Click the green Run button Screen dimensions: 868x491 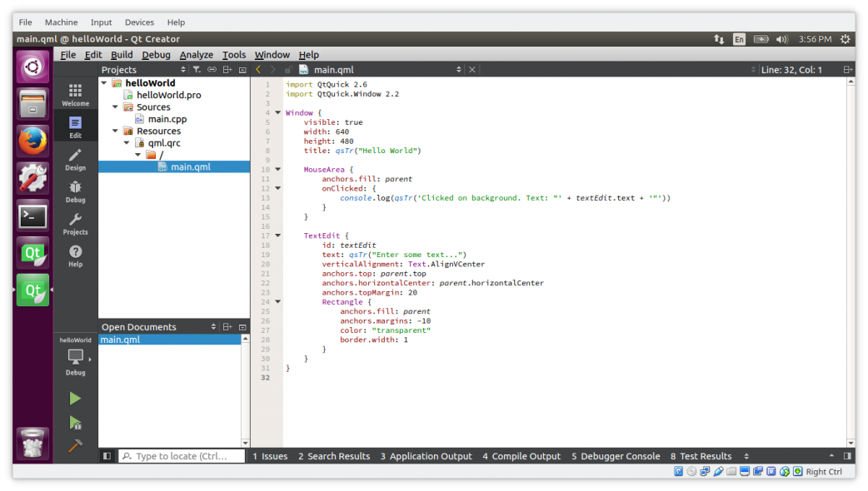click(x=75, y=399)
